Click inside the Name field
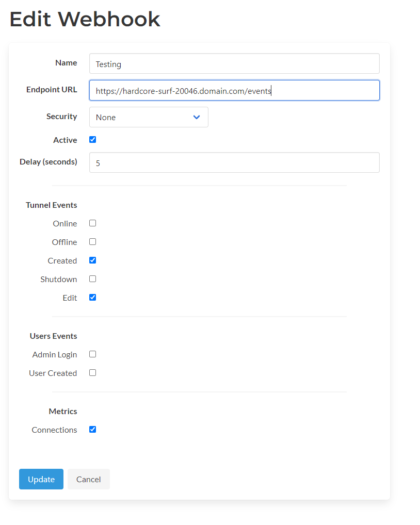This screenshot has height=525, width=420. (x=234, y=63)
